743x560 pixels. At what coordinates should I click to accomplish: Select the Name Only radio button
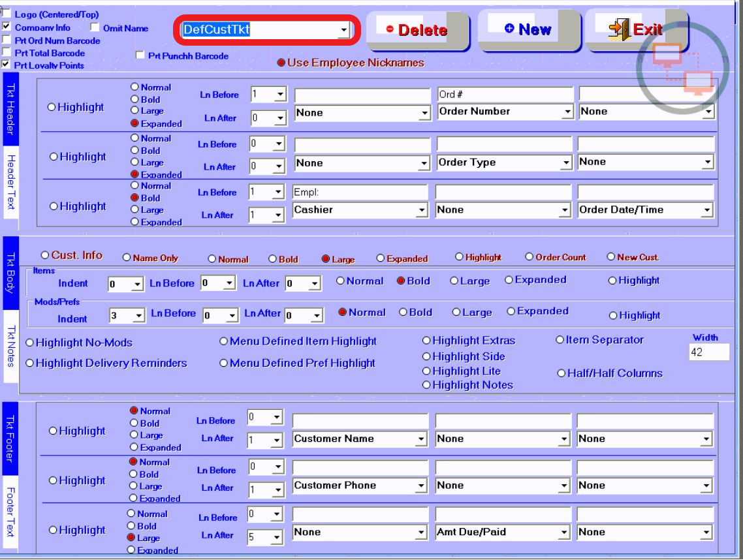point(127,258)
